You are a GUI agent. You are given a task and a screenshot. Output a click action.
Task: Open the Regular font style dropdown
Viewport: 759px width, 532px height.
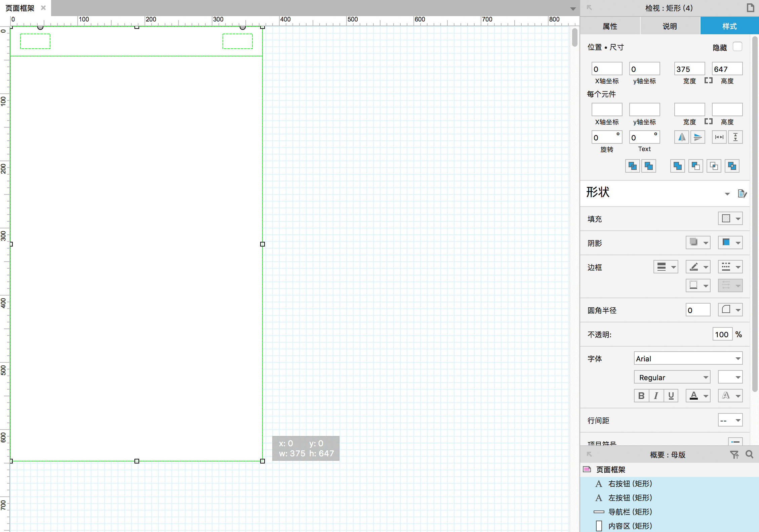672,377
